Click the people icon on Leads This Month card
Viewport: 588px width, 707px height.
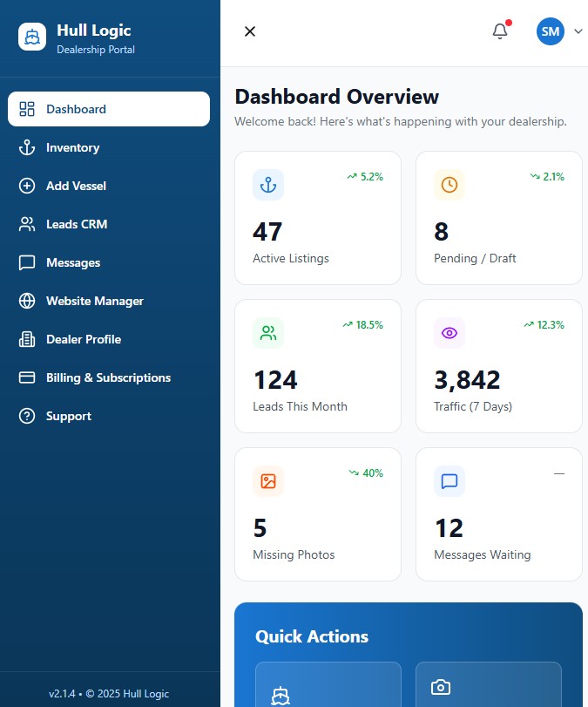tap(268, 333)
